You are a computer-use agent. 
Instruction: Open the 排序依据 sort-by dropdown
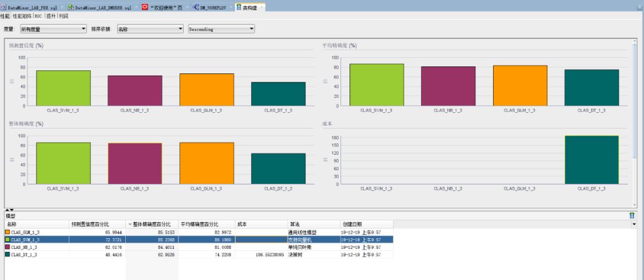pos(150,29)
